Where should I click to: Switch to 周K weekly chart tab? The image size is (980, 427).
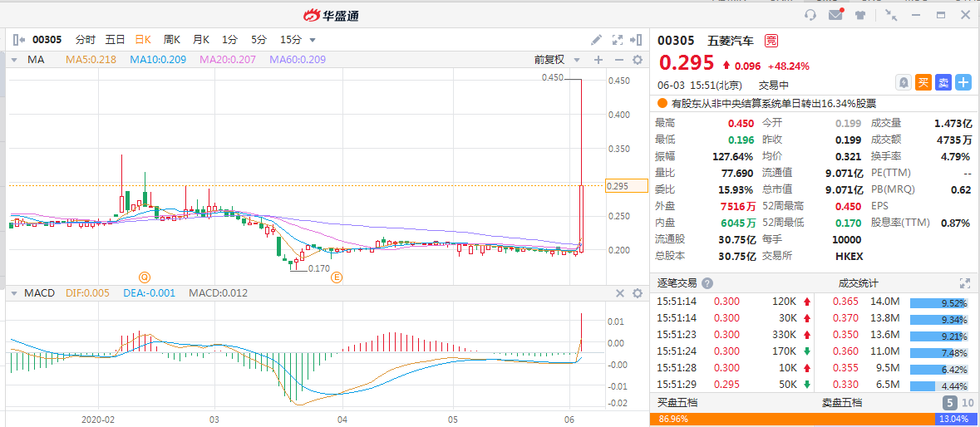(172, 39)
